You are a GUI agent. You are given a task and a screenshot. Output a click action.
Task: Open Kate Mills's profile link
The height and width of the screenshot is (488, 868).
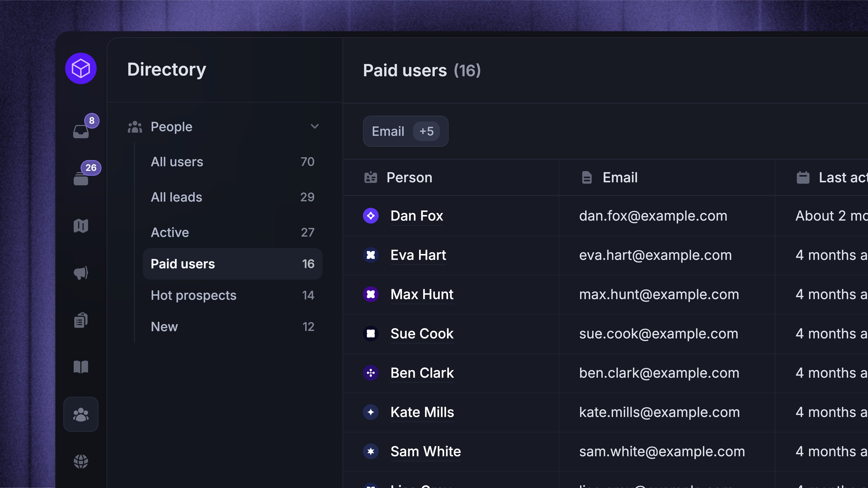click(422, 412)
